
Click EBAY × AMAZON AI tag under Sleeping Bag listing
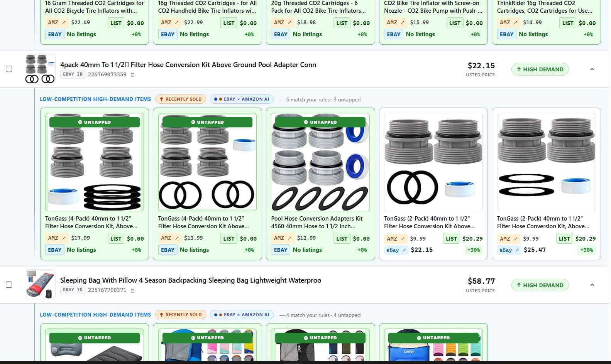pos(242,315)
